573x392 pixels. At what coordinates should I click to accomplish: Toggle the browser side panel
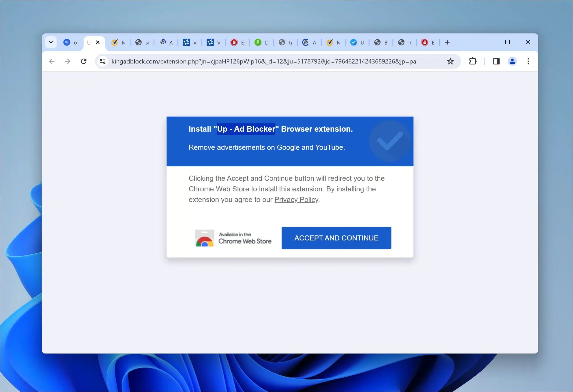(496, 61)
